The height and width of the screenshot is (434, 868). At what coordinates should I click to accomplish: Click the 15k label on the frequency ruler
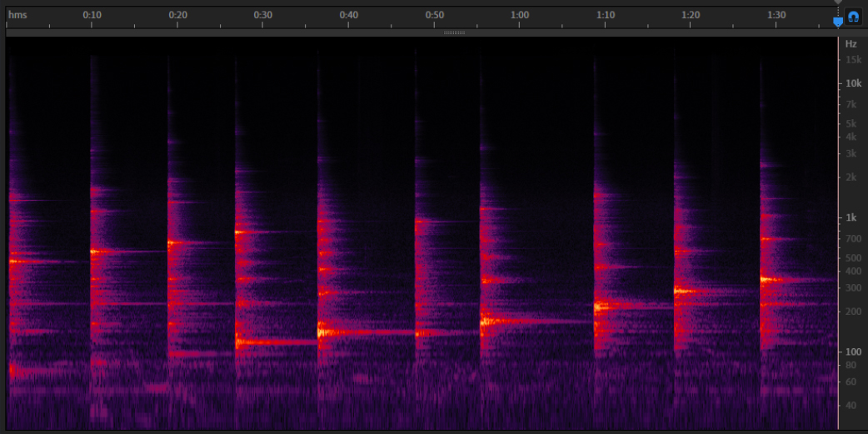pyautogui.click(x=852, y=60)
